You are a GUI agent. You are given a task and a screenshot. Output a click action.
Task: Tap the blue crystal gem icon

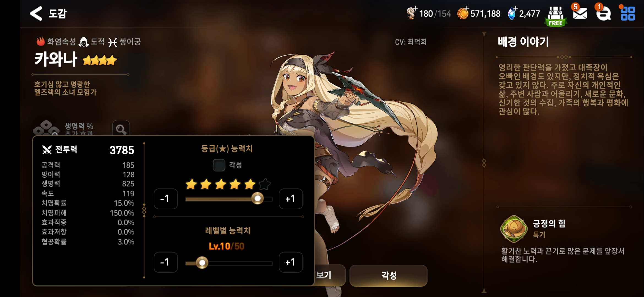512,13
